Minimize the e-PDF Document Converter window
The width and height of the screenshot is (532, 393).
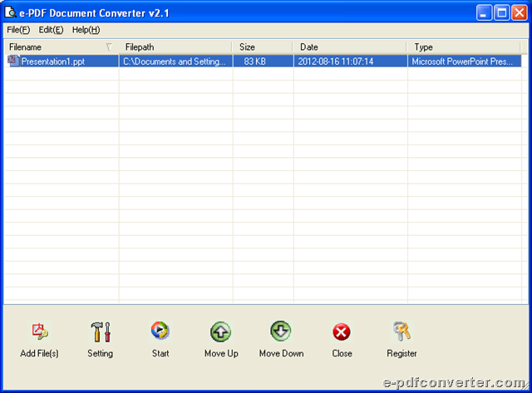[484, 13]
